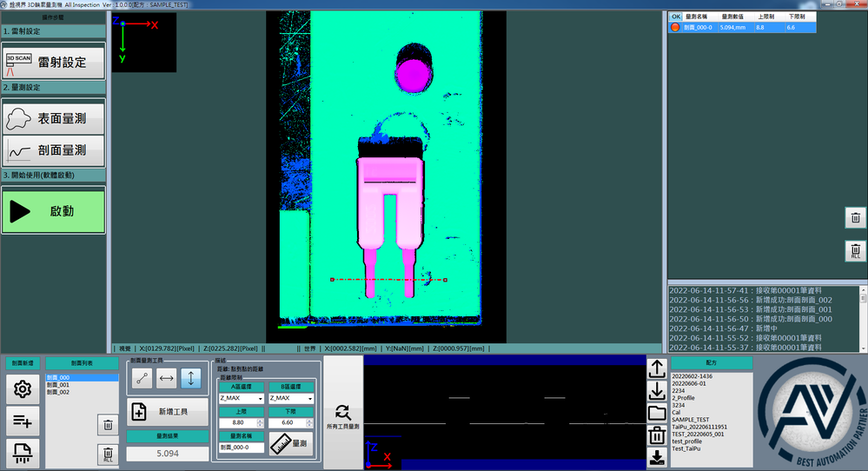Click the recipe trash can icon
Viewport: 868px width, 471px height.
click(x=658, y=435)
